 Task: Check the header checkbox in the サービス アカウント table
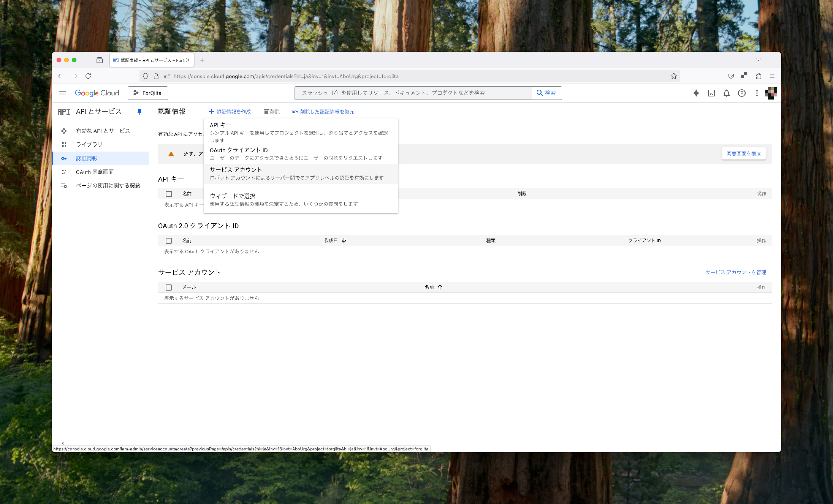tap(169, 287)
